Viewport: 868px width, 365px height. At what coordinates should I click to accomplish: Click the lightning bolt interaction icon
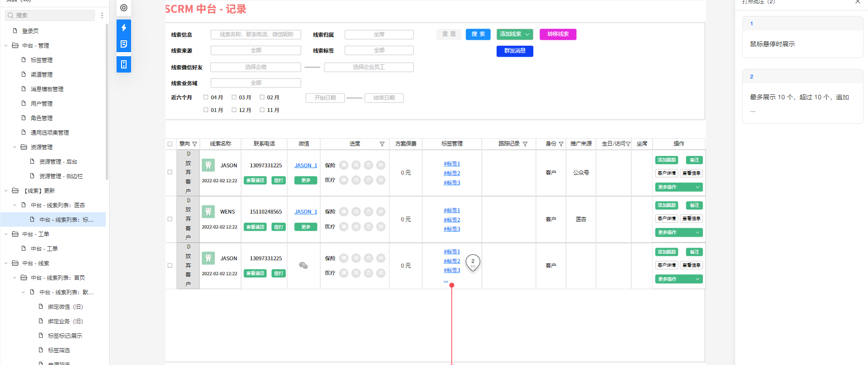click(x=124, y=28)
